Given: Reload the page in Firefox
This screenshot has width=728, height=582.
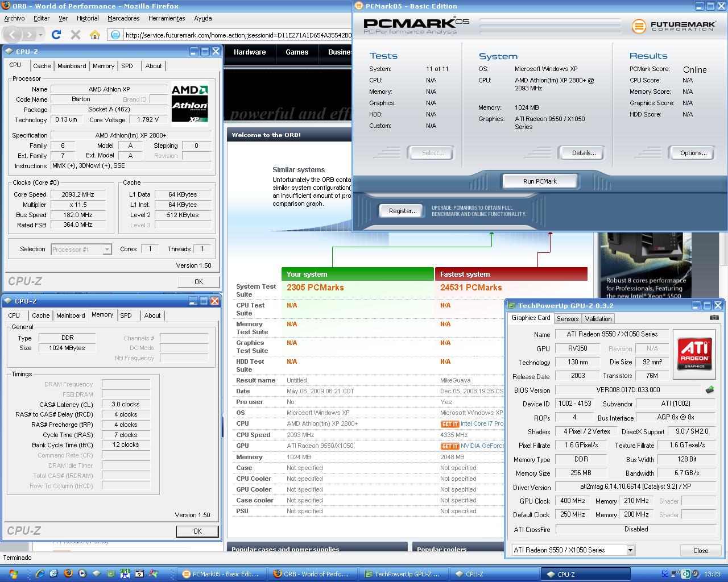Looking at the screenshot, I should 56,35.
